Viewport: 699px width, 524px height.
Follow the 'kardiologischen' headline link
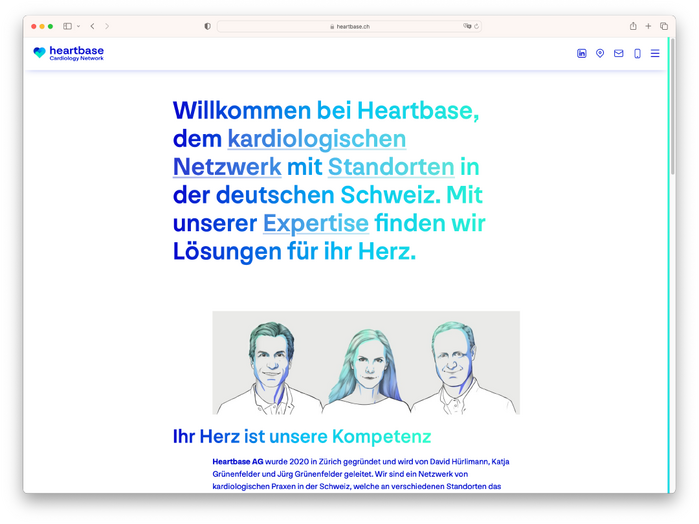coord(317,139)
